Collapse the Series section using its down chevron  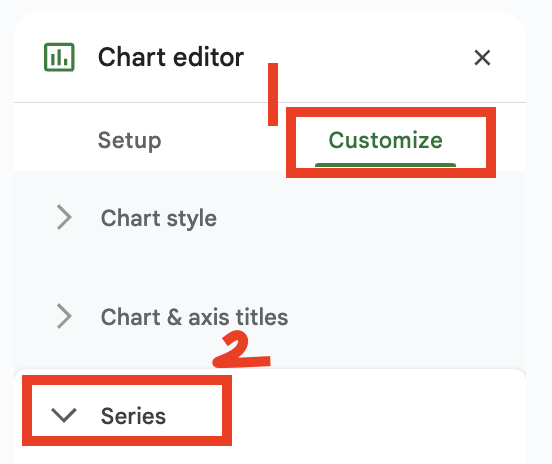[x=64, y=415]
